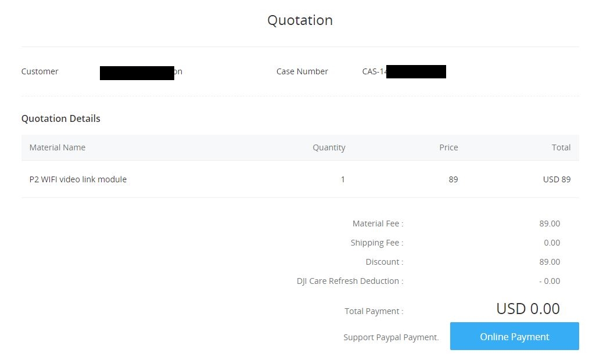Click the USD 89 row total
Image resolution: width=596 pixels, height=364 pixels.
click(556, 179)
